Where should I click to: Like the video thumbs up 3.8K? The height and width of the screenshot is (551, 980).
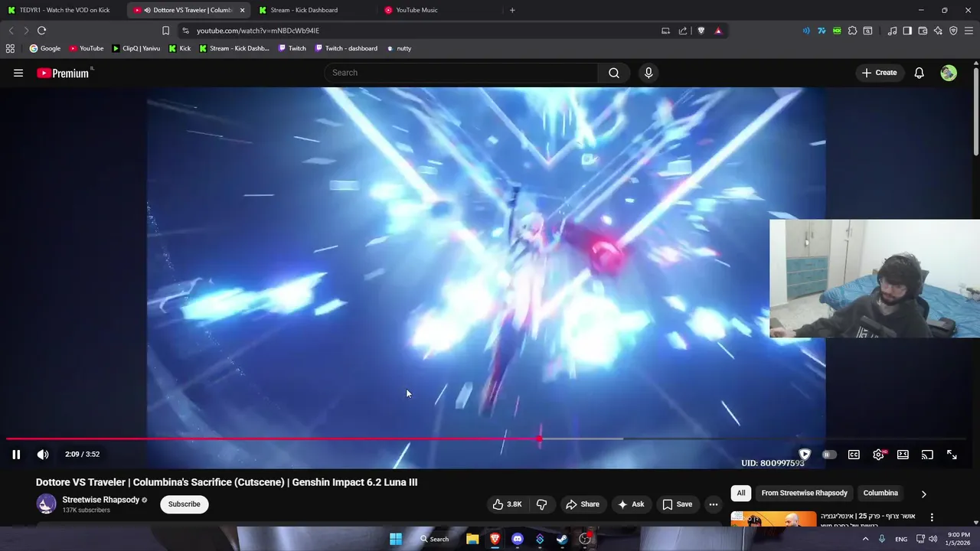[507, 504]
